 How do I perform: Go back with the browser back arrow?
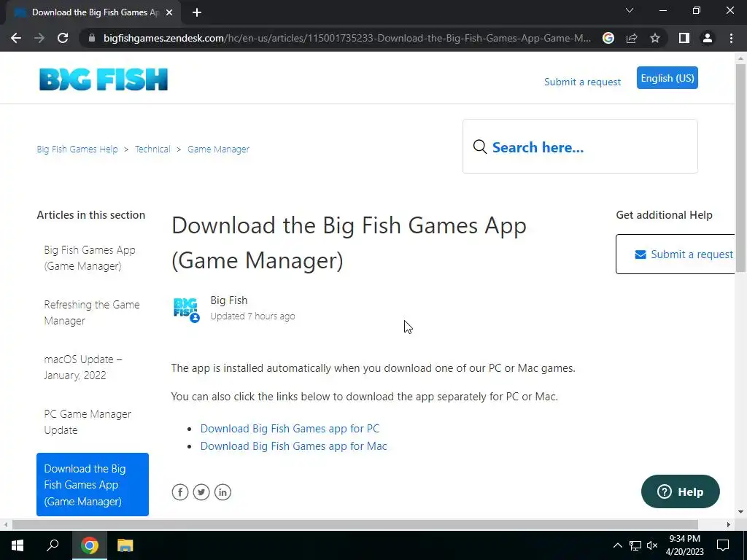16,38
